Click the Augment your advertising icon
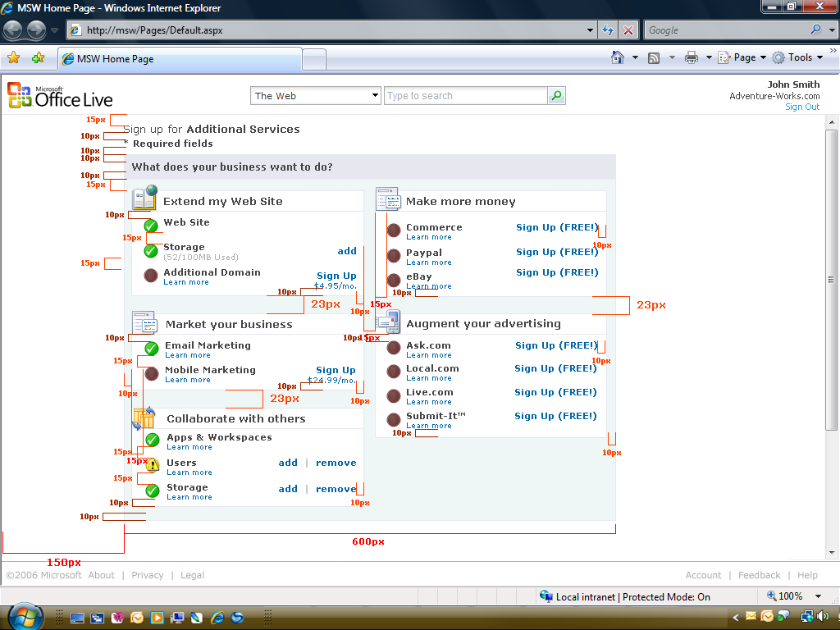The image size is (840, 630). click(388, 322)
